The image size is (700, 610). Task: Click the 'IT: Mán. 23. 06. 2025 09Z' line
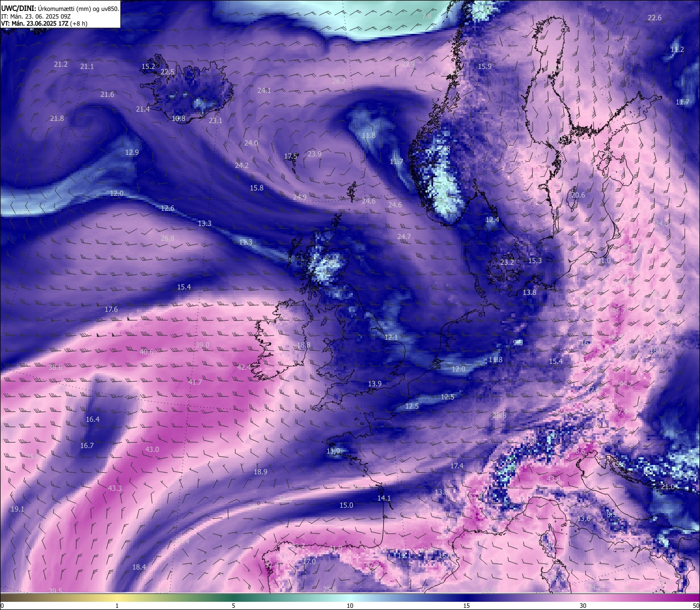point(36,16)
